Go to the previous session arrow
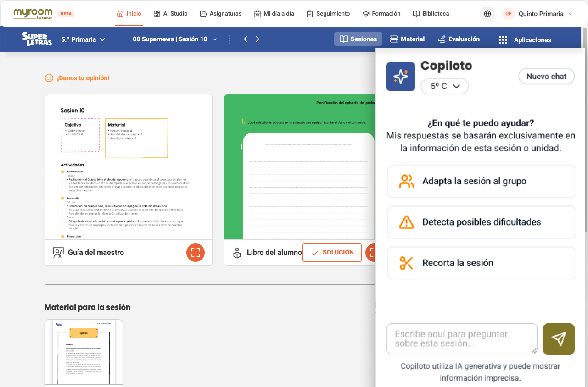Viewport: 588px width, 387px height. click(246, 39)
